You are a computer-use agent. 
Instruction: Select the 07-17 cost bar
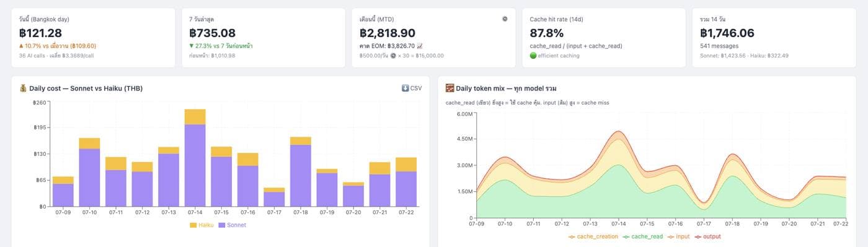point(274,197)
